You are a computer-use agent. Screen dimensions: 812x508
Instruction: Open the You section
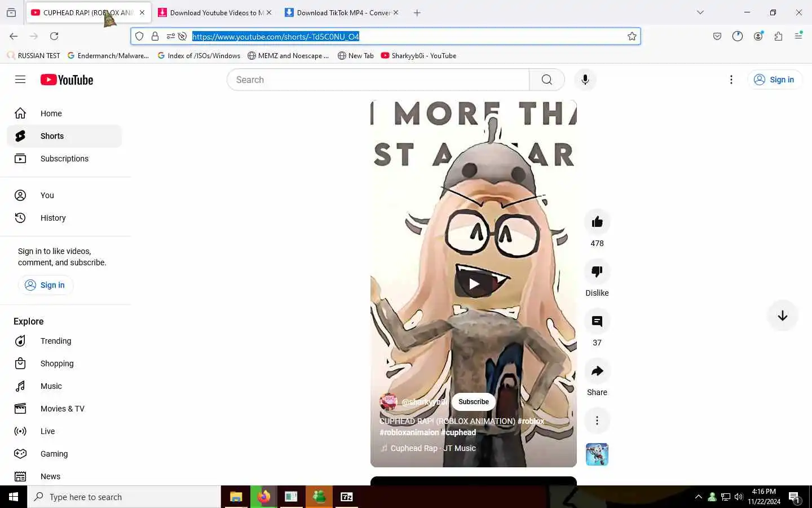pyautogui.click(x=64, y=195)
